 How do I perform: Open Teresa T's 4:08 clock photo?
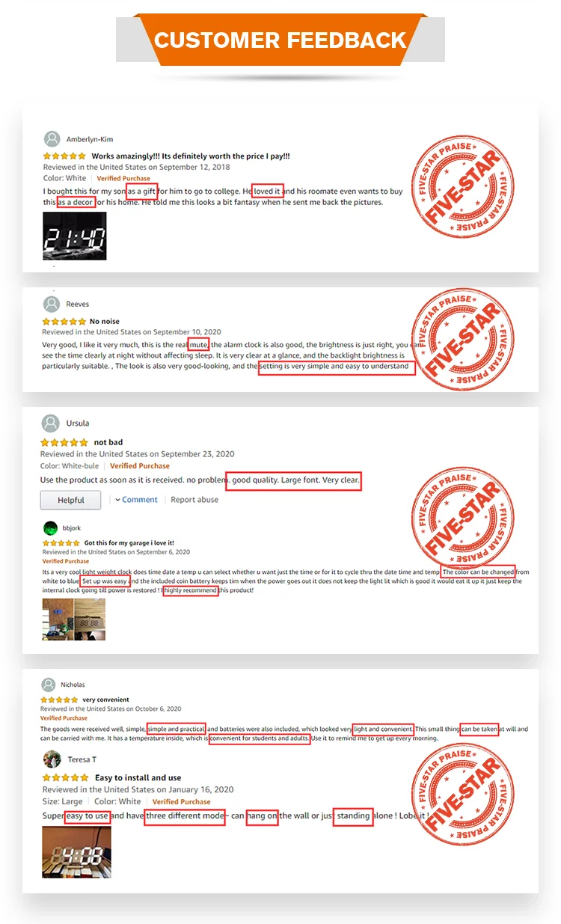pos(76,852)
